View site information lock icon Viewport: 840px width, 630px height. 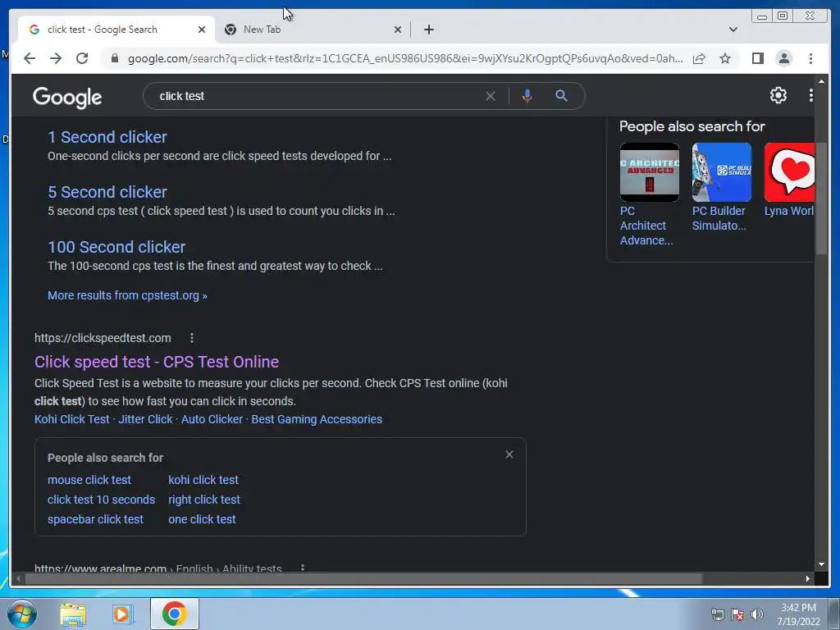click(114, 58)
